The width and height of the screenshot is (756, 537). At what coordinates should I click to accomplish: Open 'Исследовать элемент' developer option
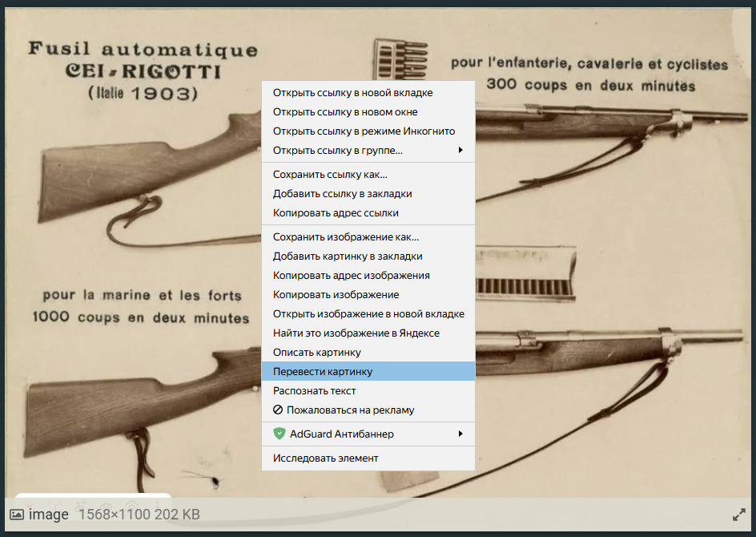click(x=325, y=458)
